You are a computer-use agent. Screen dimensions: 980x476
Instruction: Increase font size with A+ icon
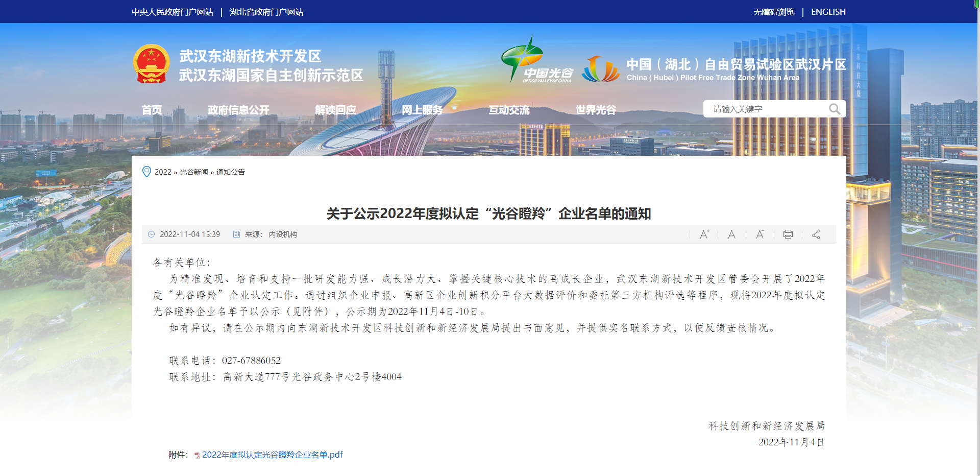pyautogui.click(x=704, y=234)
